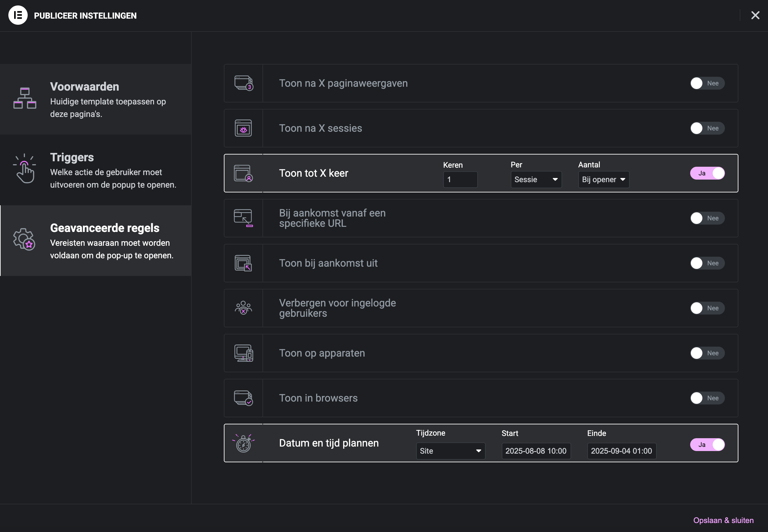Click the logged-in users group icon
The image size is (768, 532).
[x=243, y=308]
